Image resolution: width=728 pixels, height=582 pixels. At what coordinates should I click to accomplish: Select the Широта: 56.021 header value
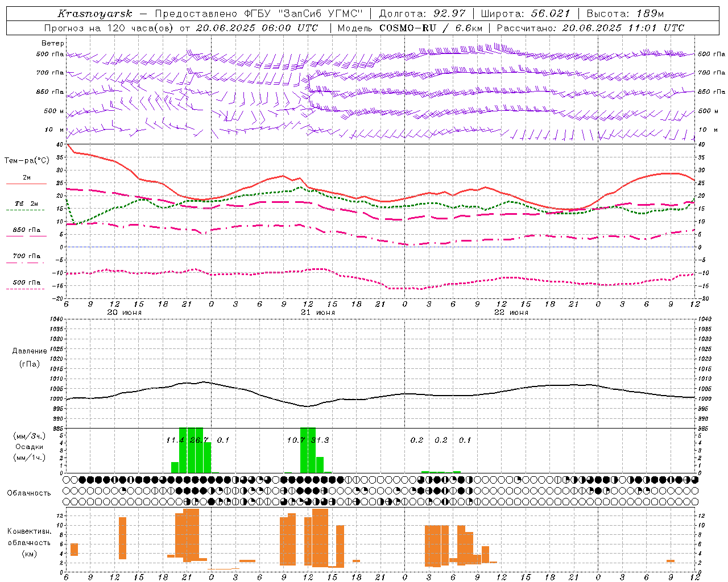526,14
